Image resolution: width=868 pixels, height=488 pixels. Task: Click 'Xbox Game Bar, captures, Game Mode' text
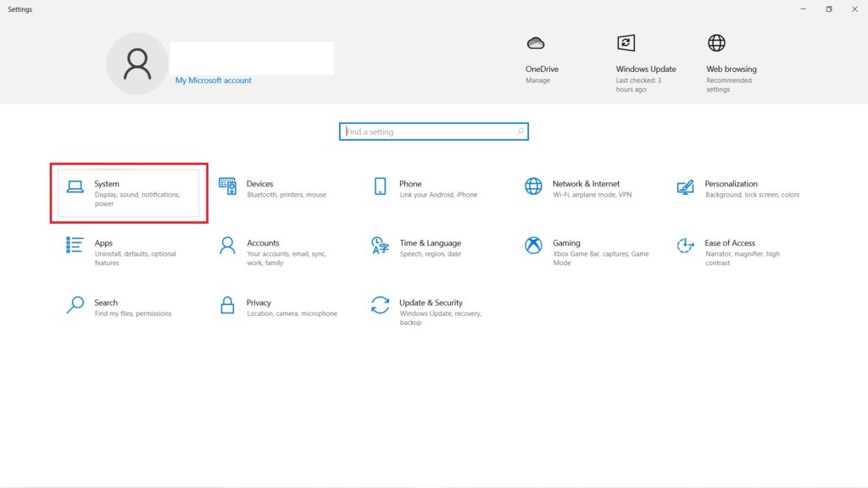point(601,258)
